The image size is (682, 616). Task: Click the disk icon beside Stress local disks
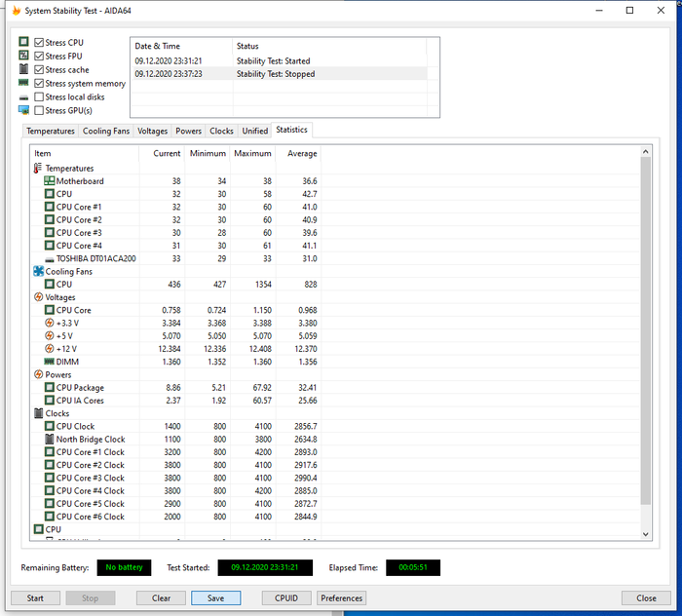pyautogui.click(x=23, y=97)
